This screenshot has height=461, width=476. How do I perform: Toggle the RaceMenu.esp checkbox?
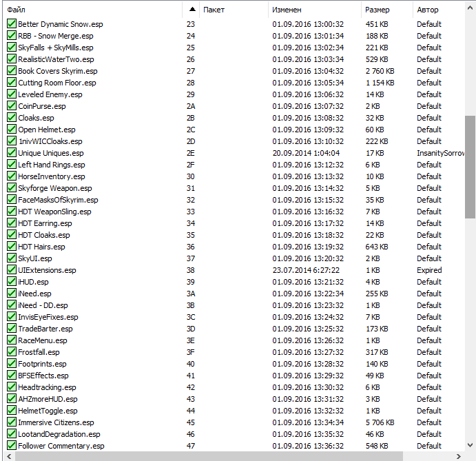coord(12,340)
